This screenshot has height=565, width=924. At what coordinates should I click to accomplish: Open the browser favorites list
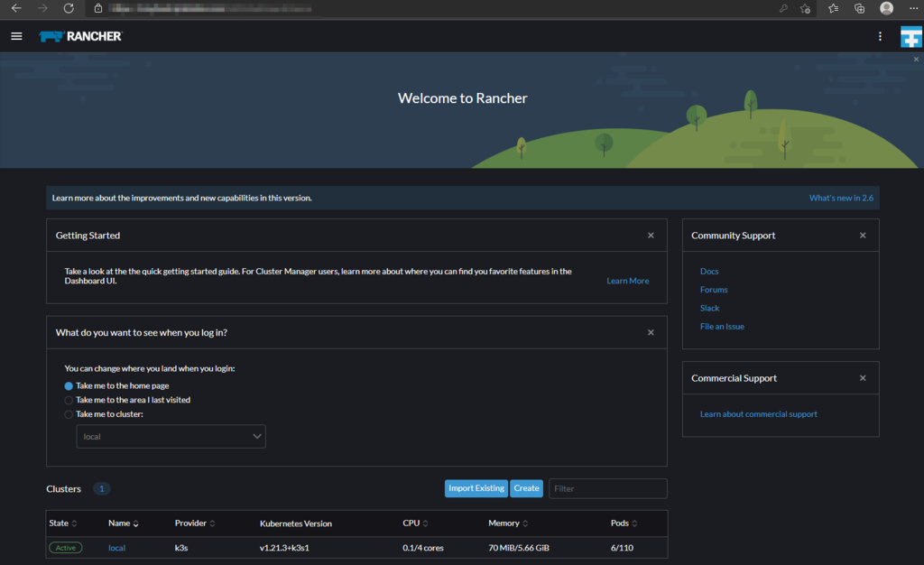pyautogui.click(x=833, y=8)
